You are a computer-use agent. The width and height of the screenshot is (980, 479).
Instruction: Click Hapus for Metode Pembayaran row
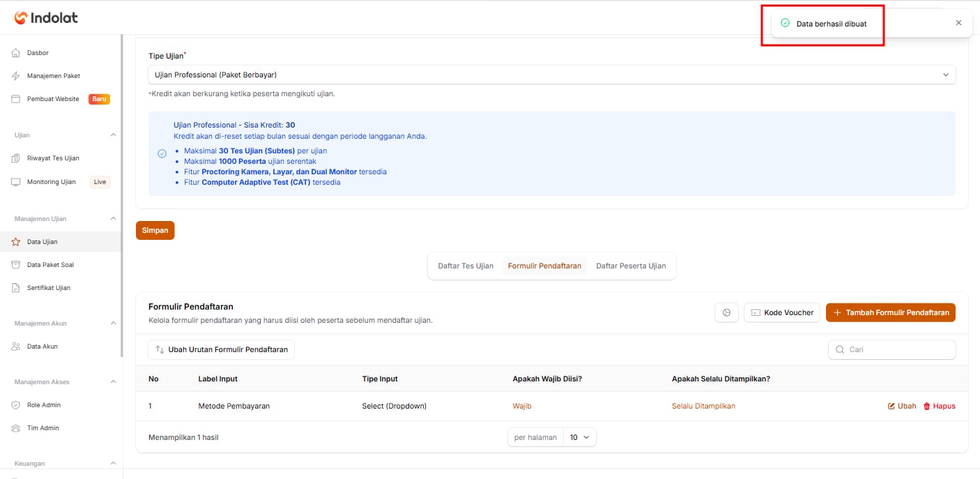[939, 406]
